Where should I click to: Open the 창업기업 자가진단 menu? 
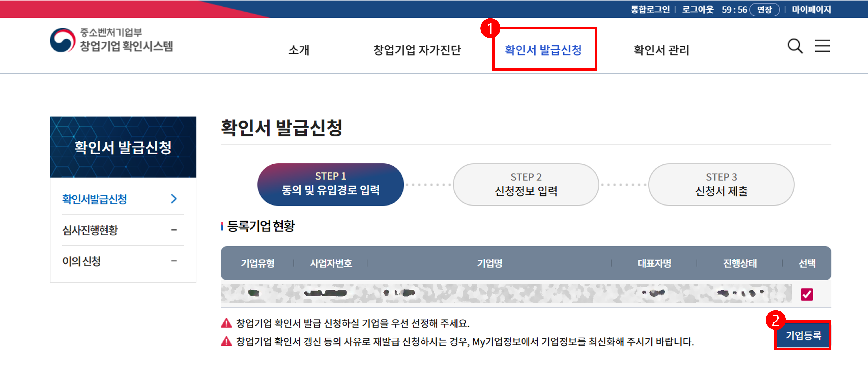coord(417,50)
